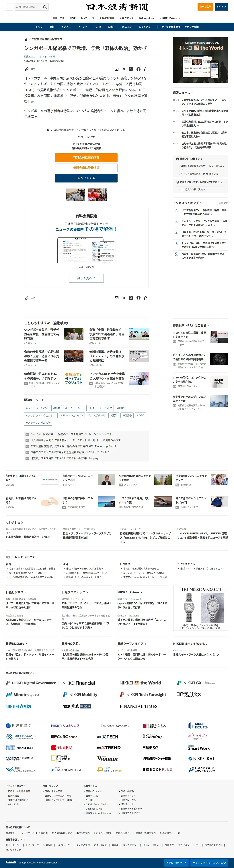Open the アクセスランキング heading link
The image size is (234, 868).
pyautogui.click(x=187, y=203)
